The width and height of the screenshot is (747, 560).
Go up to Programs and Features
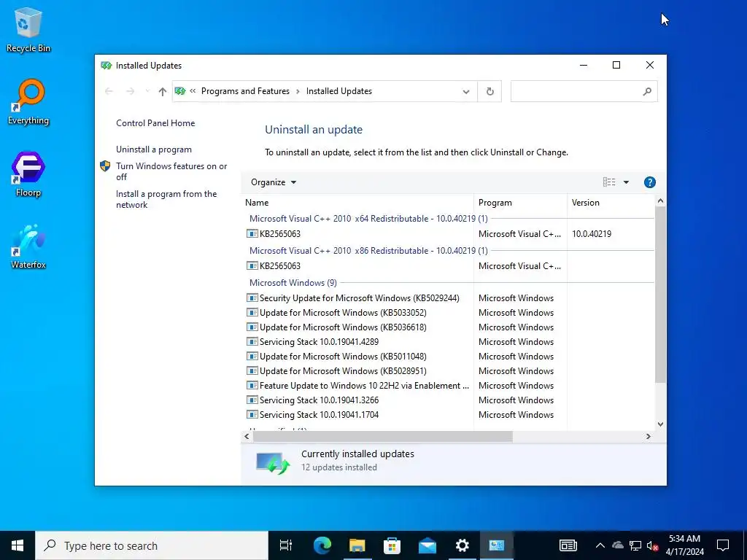[163, 91]
